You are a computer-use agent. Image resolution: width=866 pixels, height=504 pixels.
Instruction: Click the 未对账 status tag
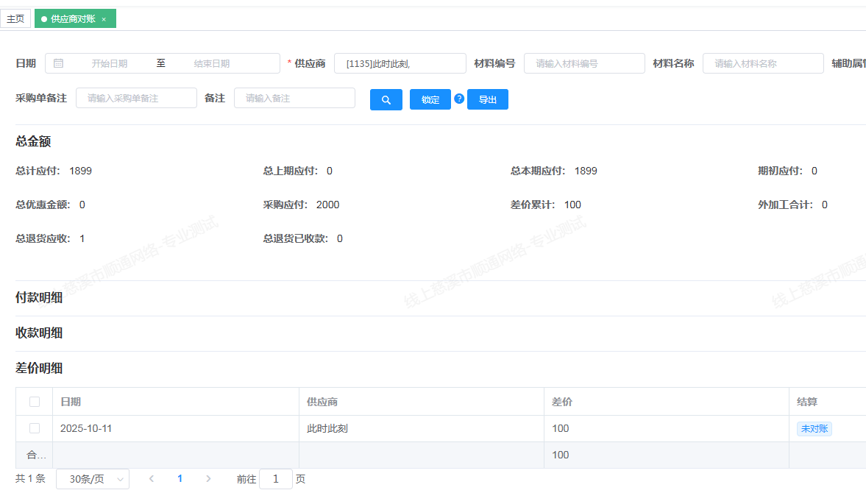(814, 429)
